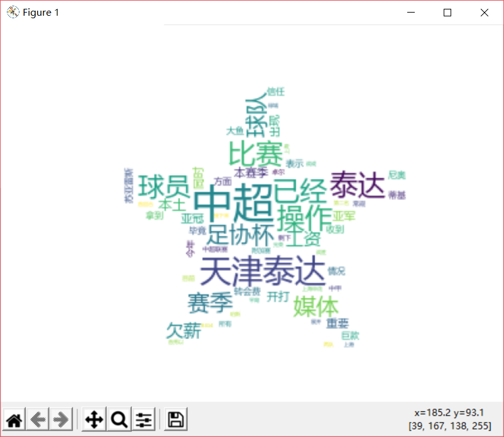This screenshot has width=504, height=437.
Task: Click the word 尼奥 in the cloud
Action: coord(397,175)
